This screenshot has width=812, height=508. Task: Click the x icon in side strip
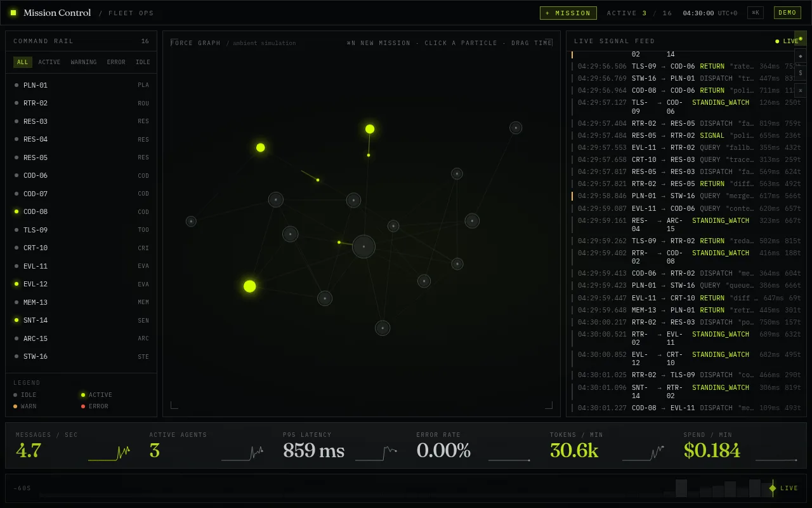tap(801, 90)
